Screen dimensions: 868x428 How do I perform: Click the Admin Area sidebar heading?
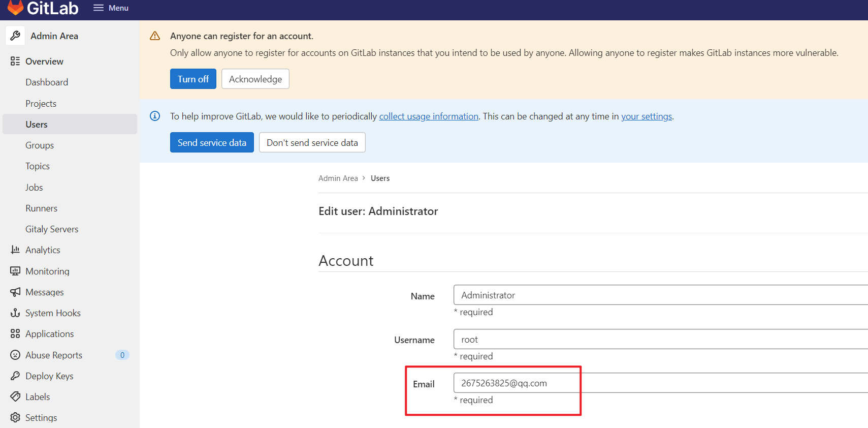click(x=54, y=36)
